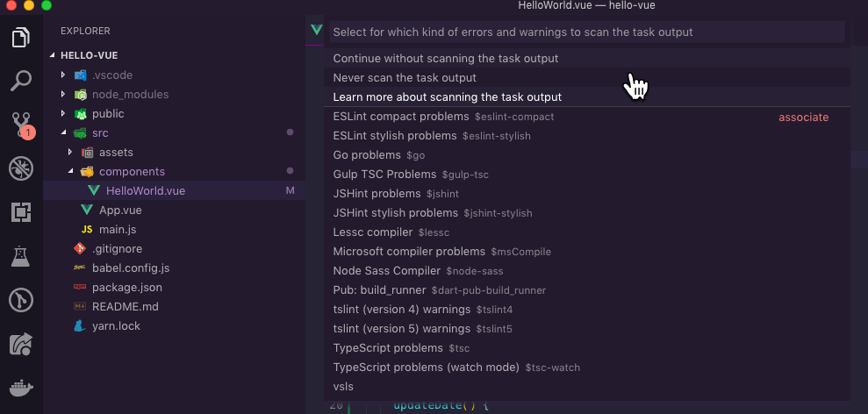This screenshot has width=868, height=414.
Task: Collapse the components folder
Action: coord(71,172)
